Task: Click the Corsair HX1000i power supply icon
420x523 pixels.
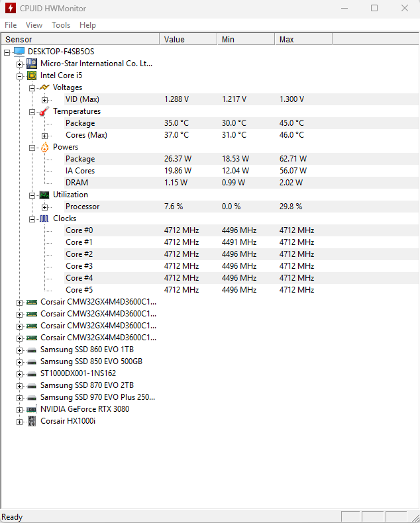Action: click(32, 421)
